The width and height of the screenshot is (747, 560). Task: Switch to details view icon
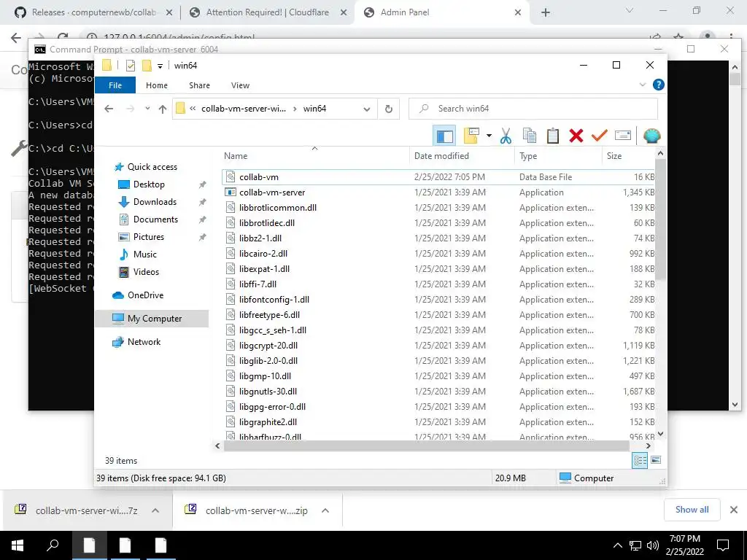[640, 460]
